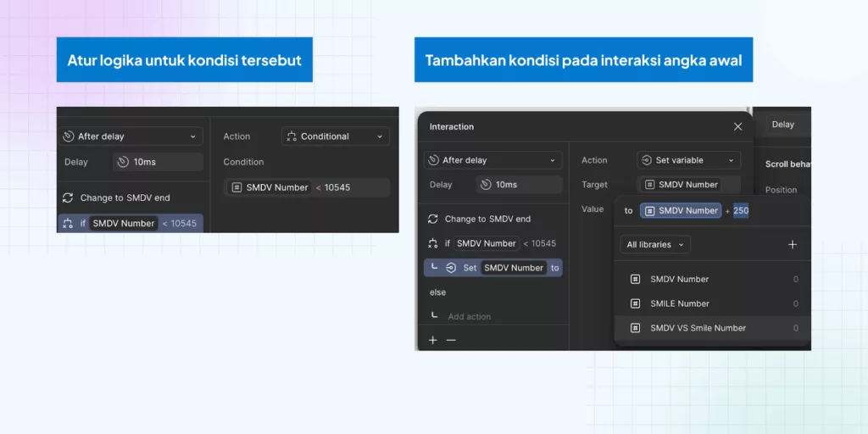868x434 pixels.
Task: Click the else branch label
Action: click(437, 292)
